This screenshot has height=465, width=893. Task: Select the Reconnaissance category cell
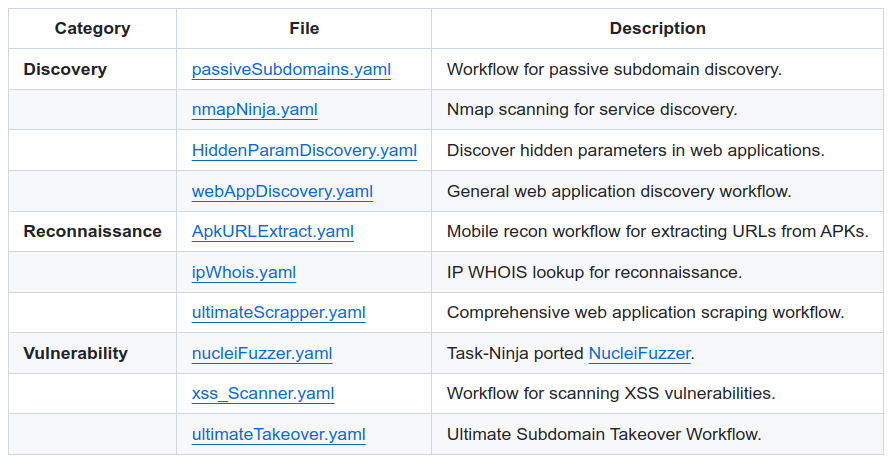point(92,231)
